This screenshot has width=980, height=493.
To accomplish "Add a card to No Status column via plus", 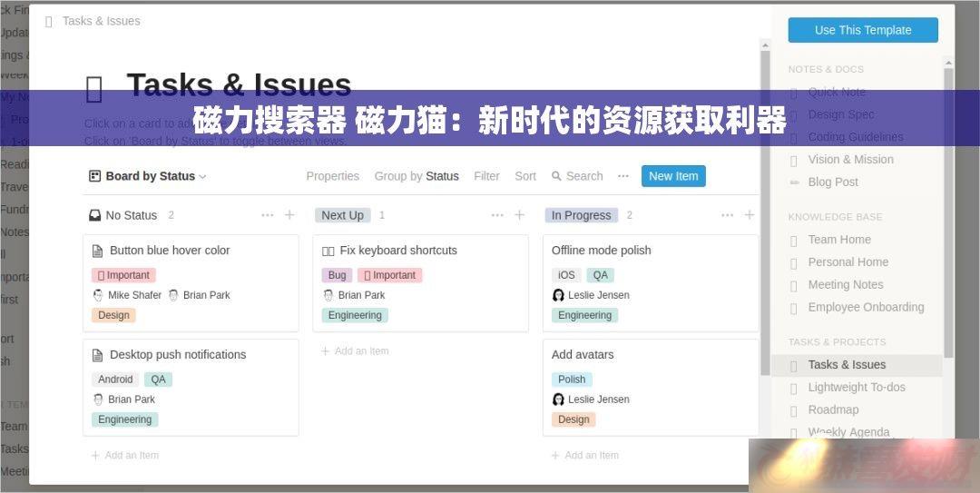I will (x=289, y=215).
